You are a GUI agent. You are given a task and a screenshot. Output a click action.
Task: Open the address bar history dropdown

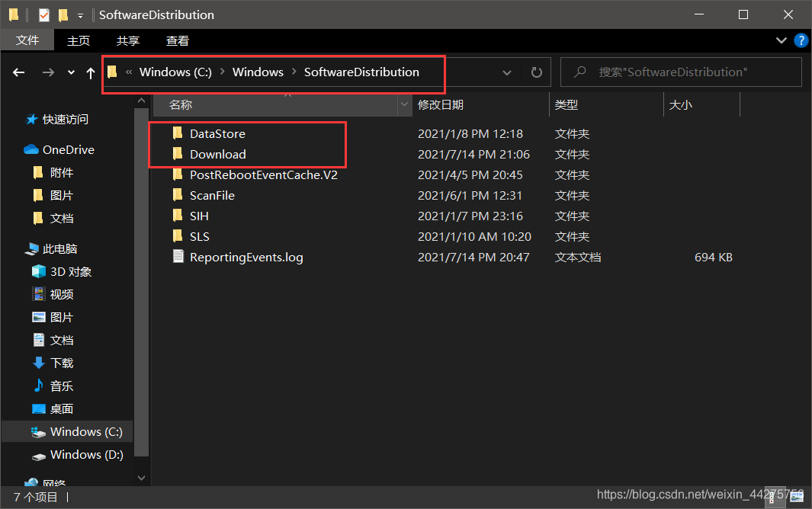(507, 72)
